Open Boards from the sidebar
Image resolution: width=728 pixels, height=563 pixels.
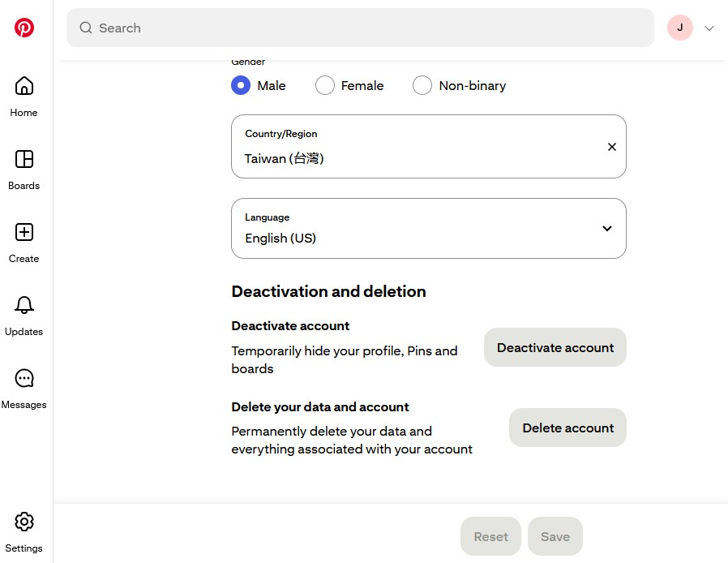(x=24, y=159)
